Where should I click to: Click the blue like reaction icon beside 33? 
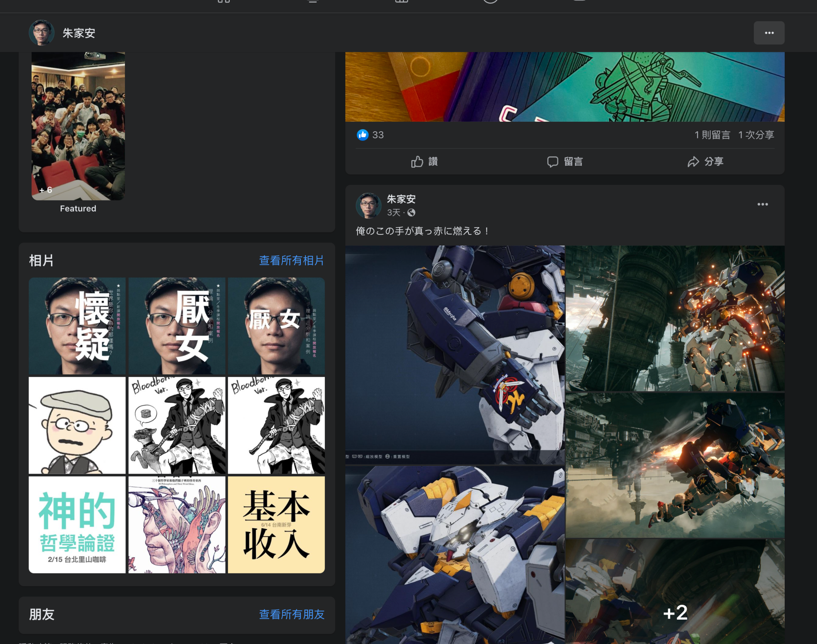point(362,135)
